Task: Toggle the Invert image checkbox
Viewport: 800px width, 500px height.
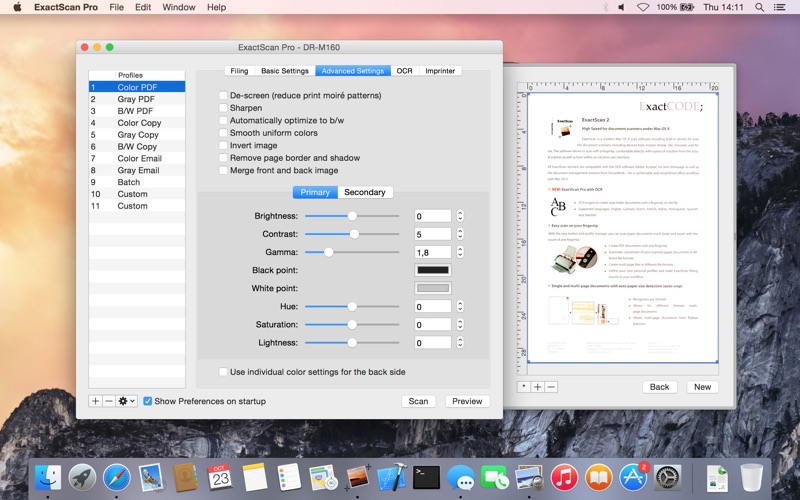Action: point(223,145)
